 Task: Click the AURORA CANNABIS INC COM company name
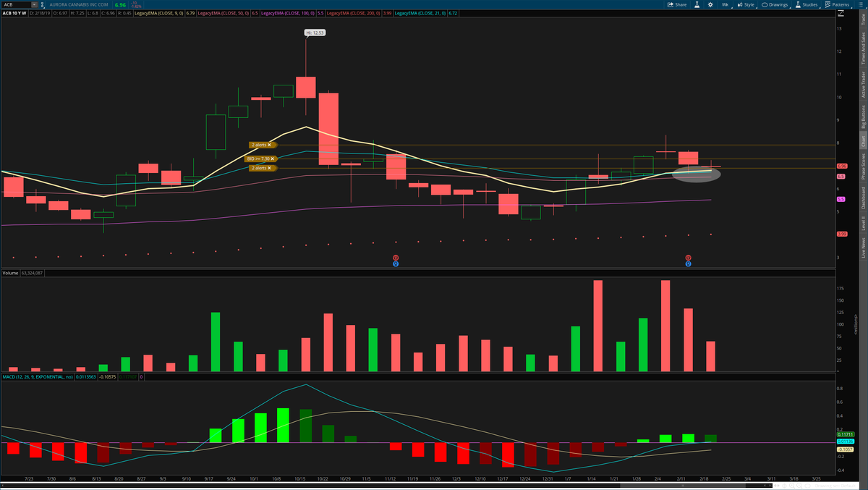tap(80, 4)
